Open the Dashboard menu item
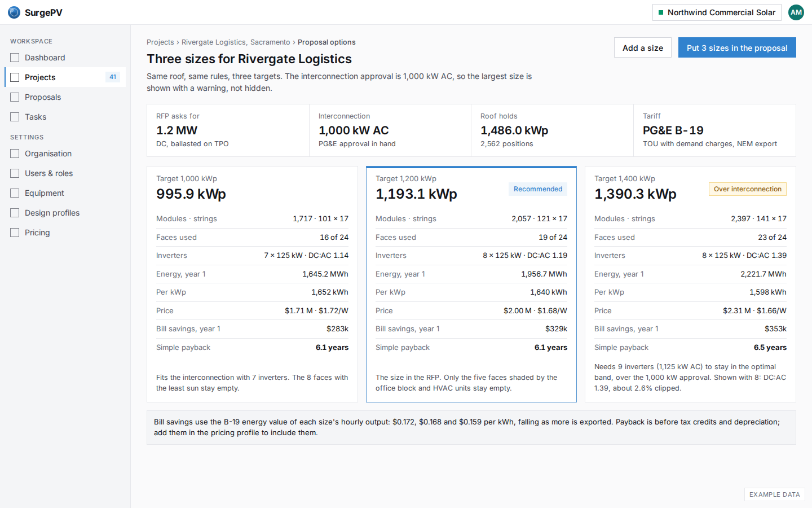Viewport: 812px width, 508px height. tap(65, 58)
